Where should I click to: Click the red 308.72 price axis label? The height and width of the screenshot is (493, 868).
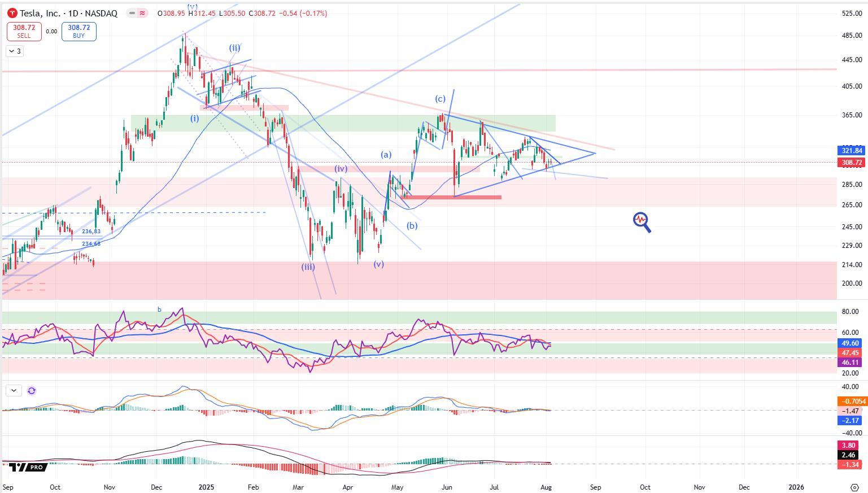852,163
